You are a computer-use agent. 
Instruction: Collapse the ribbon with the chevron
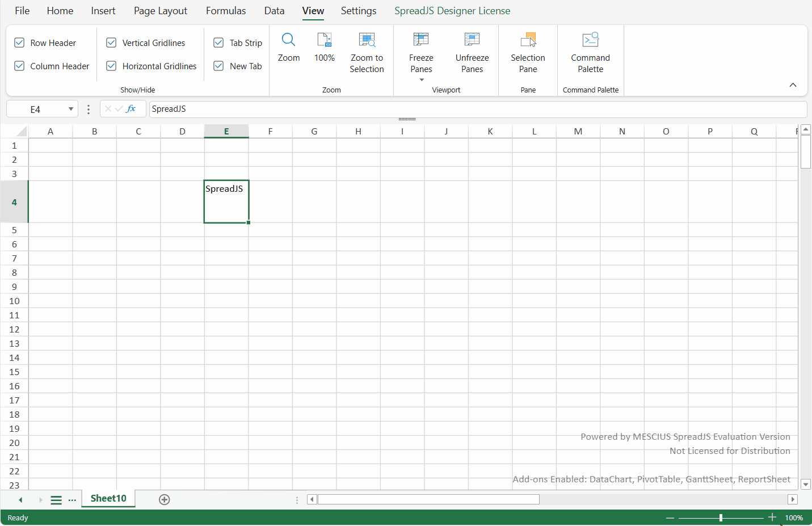tap(793, 85)
